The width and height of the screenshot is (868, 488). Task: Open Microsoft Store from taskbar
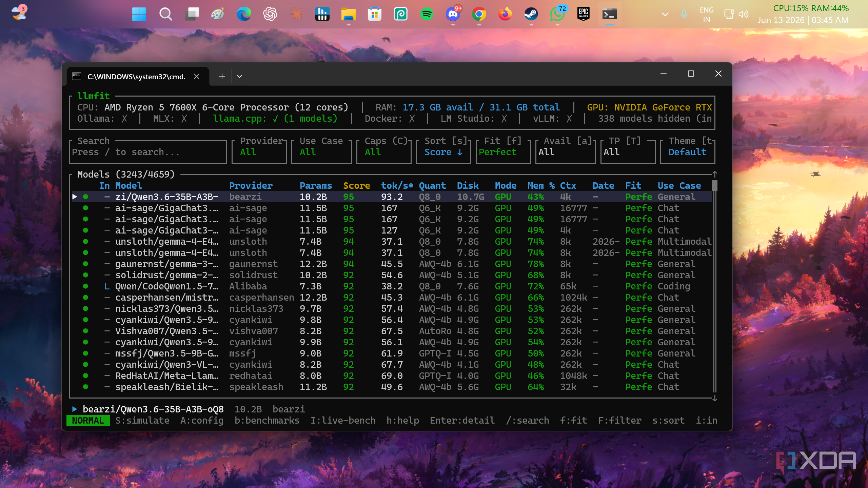pos(374,14)
